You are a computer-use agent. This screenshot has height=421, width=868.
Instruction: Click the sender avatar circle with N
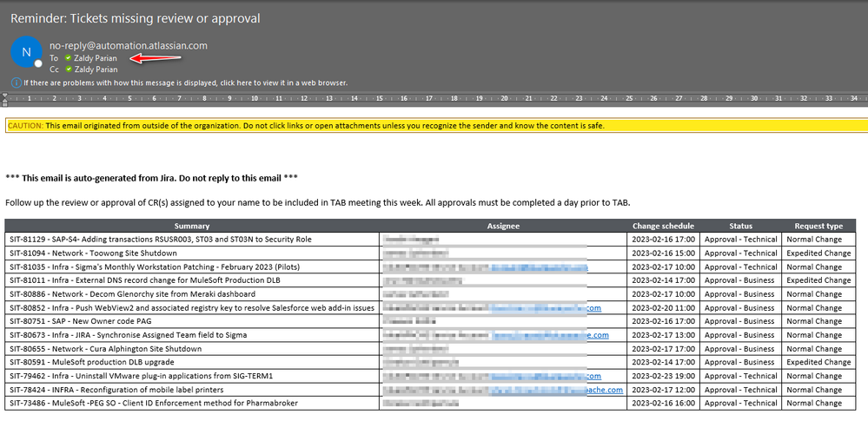pyautogui.click(x=27, y=53)
